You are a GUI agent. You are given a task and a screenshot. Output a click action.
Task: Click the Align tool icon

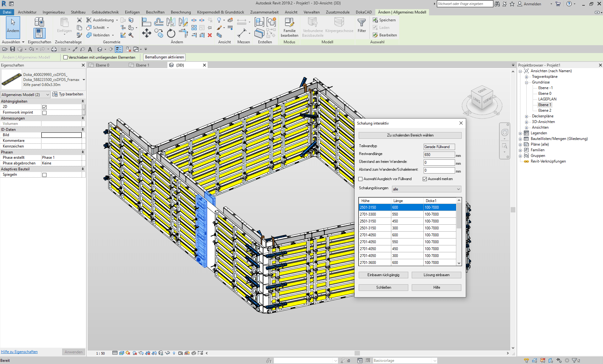click(146, 22)
